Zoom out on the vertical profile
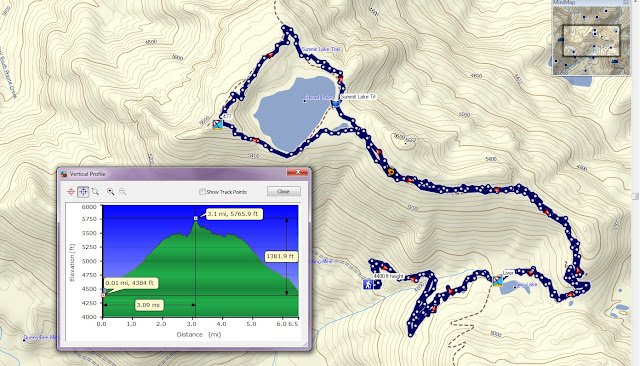640x366 pixels. [122, 191]
